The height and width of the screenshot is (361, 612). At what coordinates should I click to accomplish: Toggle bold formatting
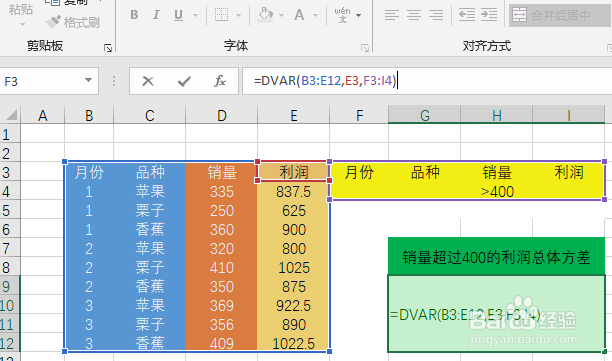coord(134,15)
